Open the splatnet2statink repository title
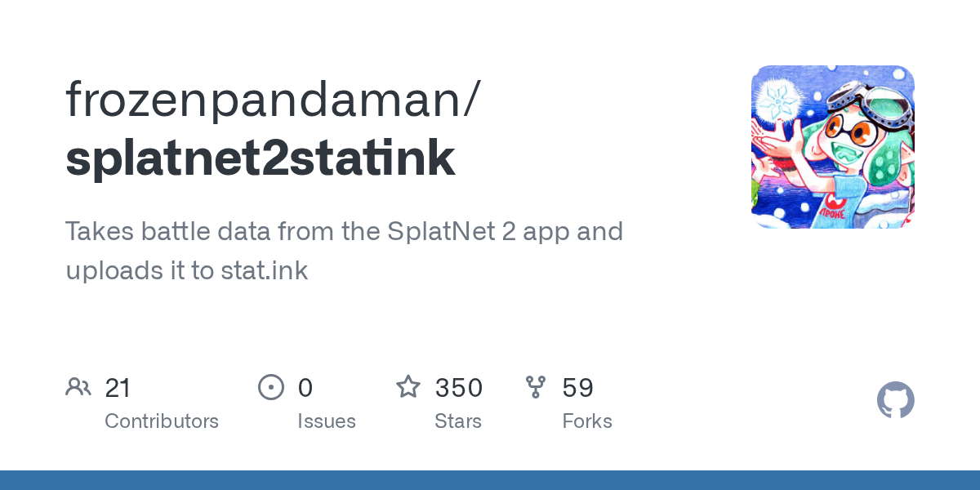980x490 pixels. [x=260, y=158]
